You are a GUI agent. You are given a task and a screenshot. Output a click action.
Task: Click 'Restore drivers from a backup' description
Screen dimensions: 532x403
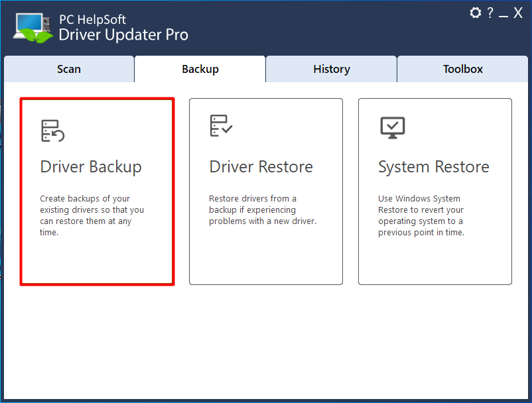tap(263, 210)
